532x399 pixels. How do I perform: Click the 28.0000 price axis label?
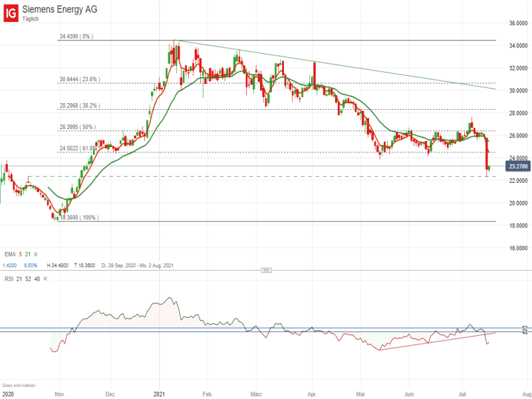click(519, 113)
